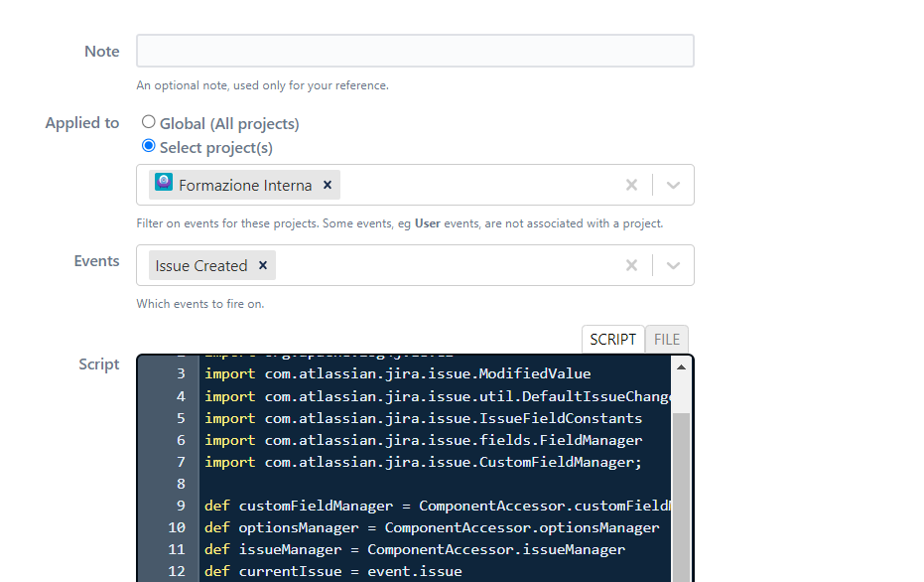Clear all selected events

(x=631, y=265)
